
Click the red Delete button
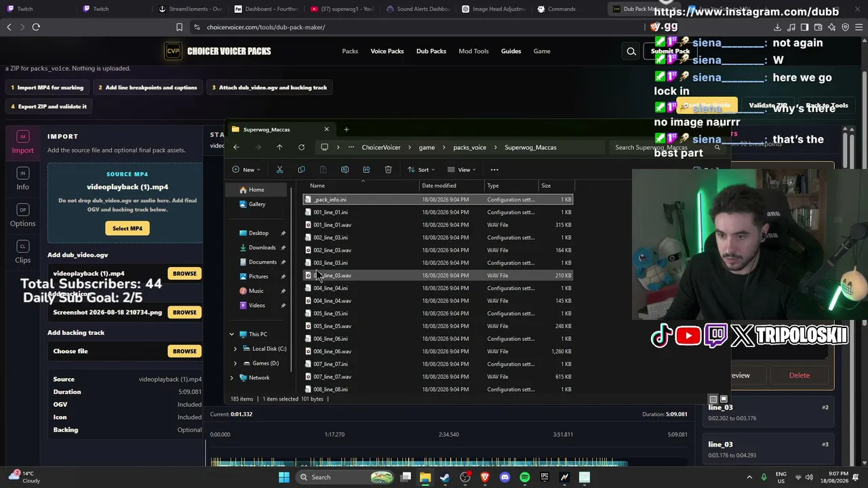point(800,375)
